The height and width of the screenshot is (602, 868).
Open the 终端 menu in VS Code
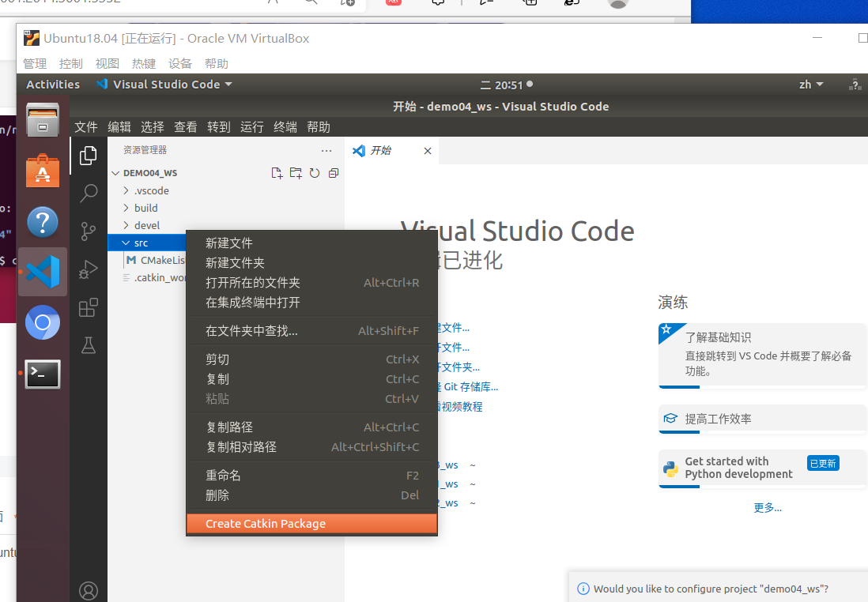point(285,127)
